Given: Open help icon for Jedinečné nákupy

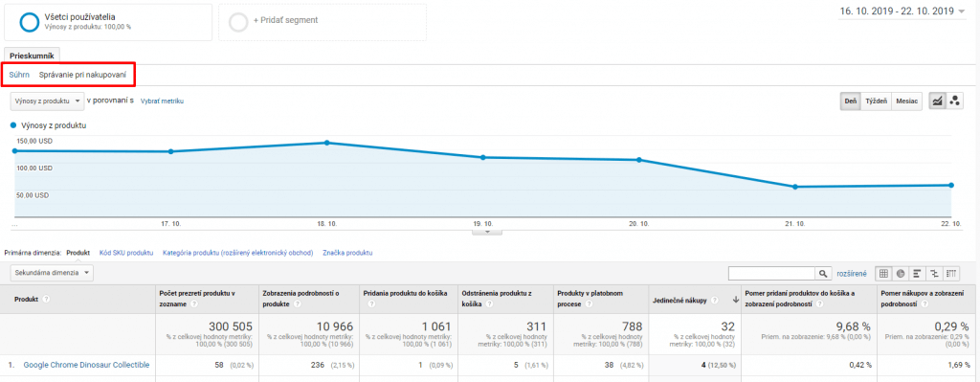Looking at the screenshot, I should 714,300.
